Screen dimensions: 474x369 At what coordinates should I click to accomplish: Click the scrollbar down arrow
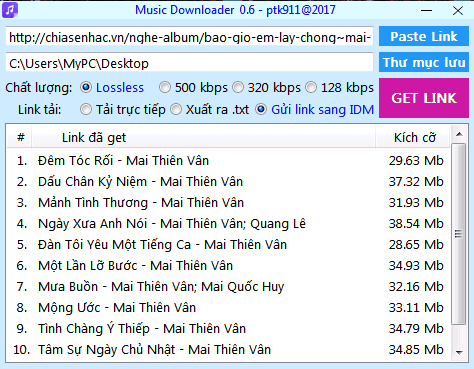click(459, 352)
